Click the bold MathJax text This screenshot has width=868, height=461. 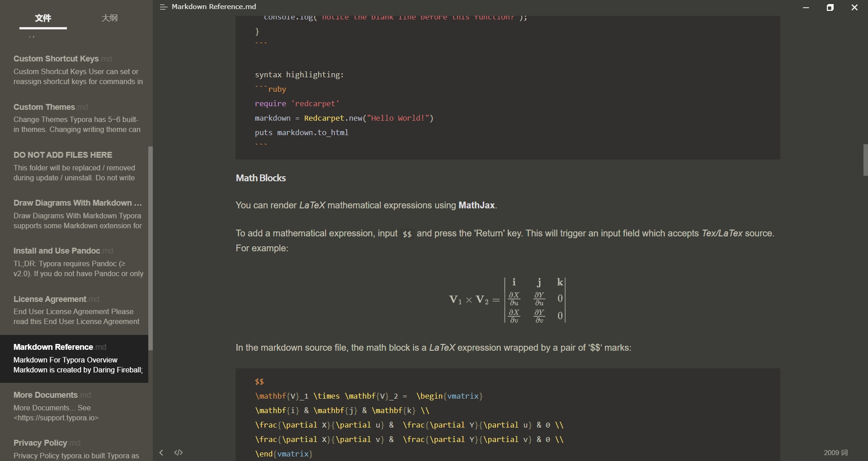tap(476, 205)
